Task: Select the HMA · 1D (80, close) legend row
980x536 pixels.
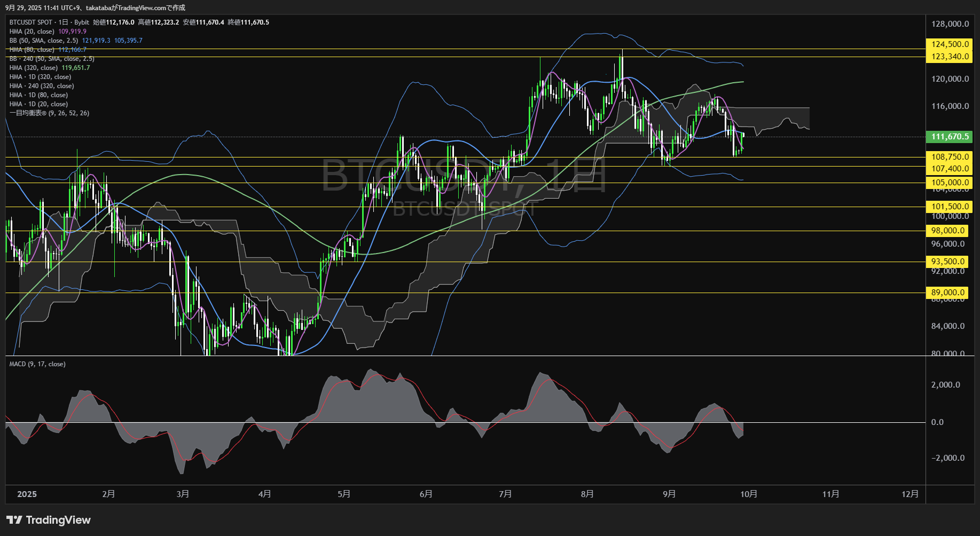Action: [38, 95]
